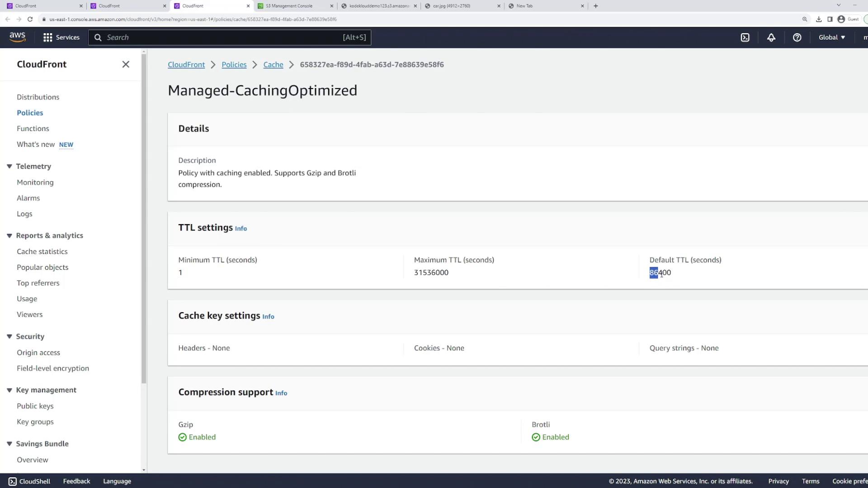Close the CloudFront side navigation panel

126,64
